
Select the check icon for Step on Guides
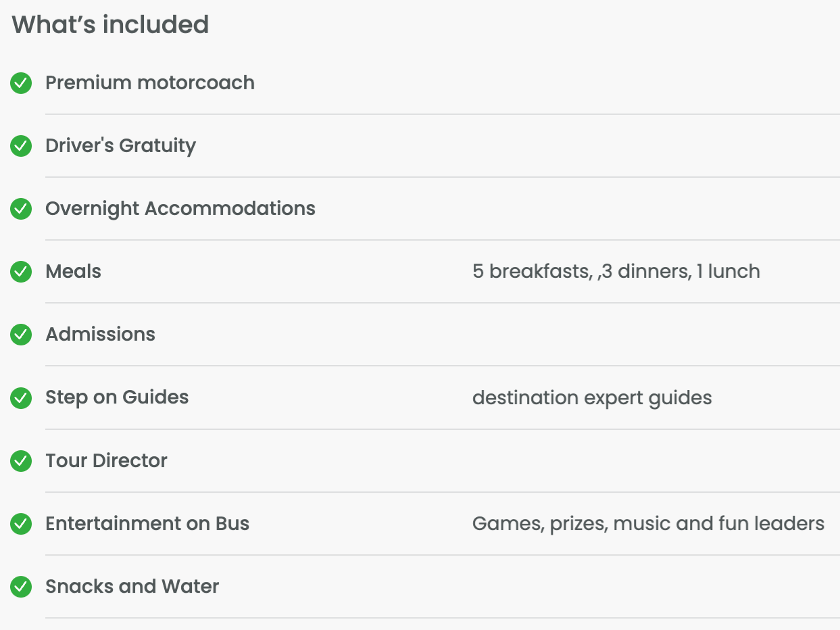(x=21, y=397)
